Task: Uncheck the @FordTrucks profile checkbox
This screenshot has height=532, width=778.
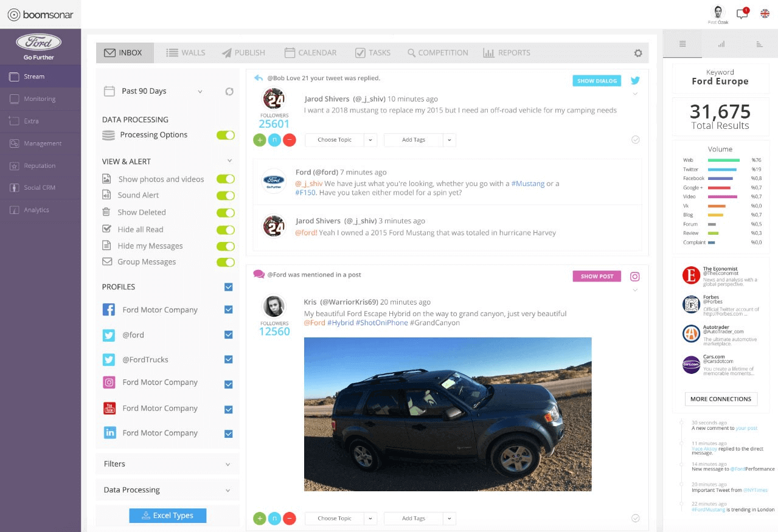Action: (x=229, y=359)
